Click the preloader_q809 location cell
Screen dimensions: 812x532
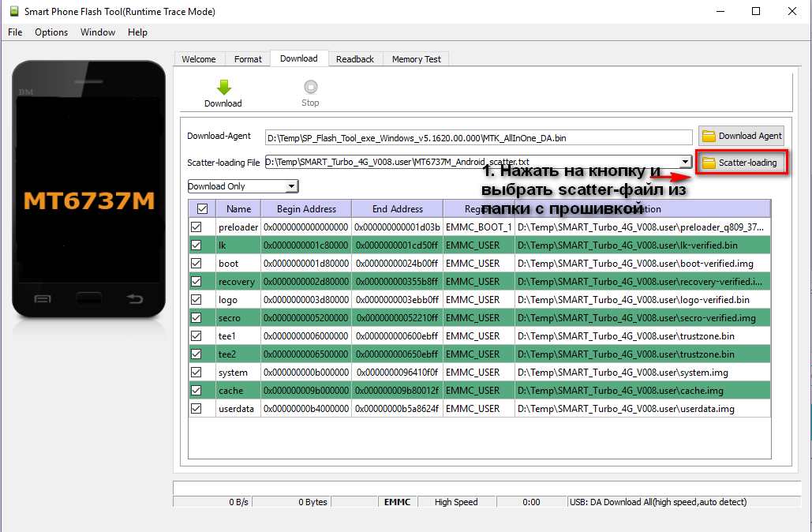(642, 227)
